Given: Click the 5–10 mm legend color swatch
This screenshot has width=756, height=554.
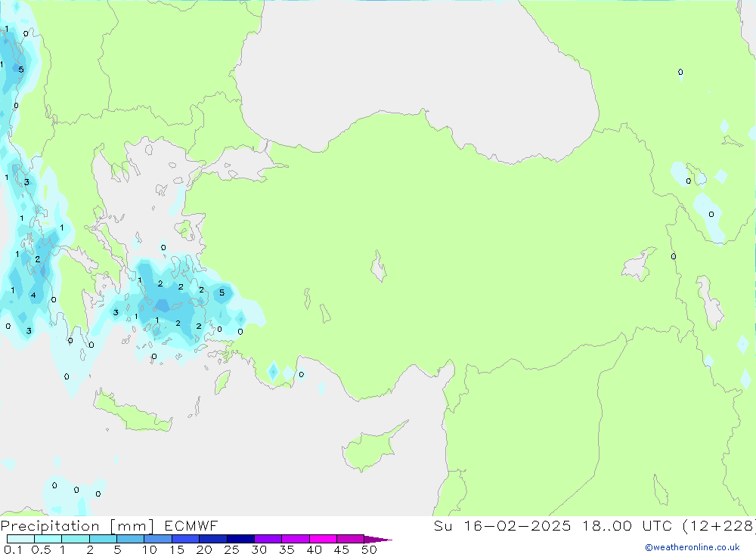Looking at the screenshot, I should (130, 539).
